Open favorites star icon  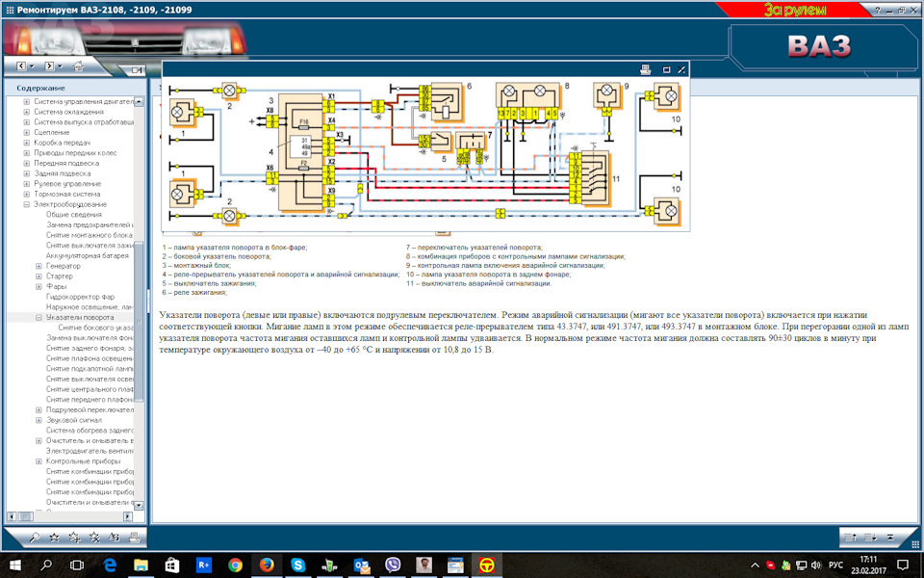point(54,538)
